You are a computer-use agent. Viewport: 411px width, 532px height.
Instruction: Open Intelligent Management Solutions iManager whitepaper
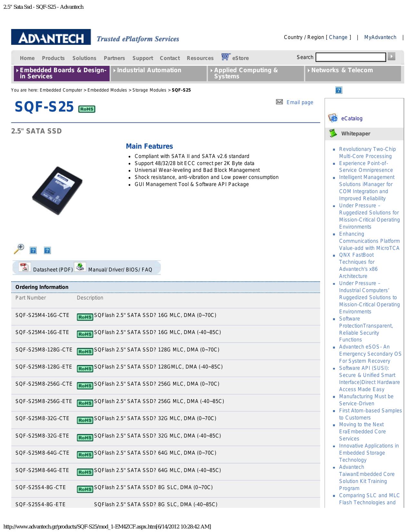click(367, 188)
